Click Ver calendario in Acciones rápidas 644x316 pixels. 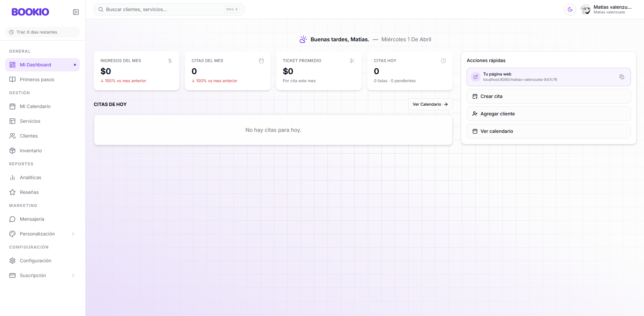(x=549, y=131)
